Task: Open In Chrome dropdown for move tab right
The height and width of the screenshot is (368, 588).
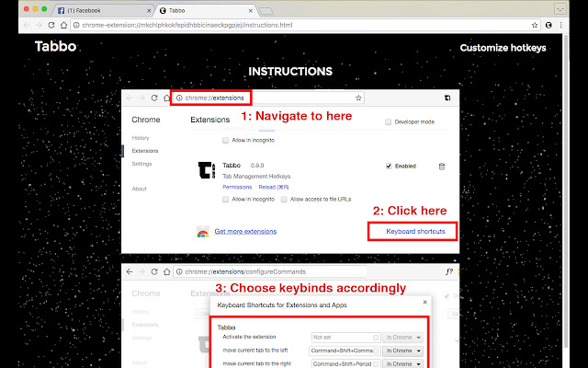Action: point(402,364)
